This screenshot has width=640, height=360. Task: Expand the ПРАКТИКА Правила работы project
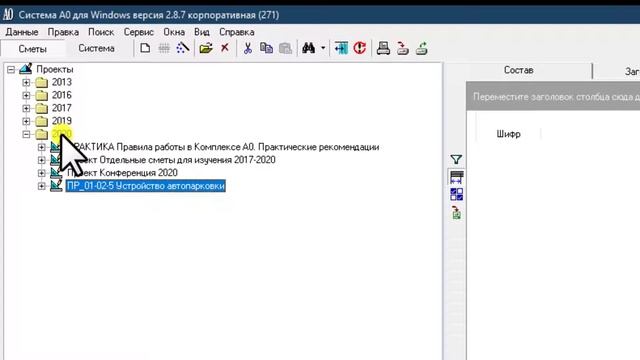coord(42,147)
